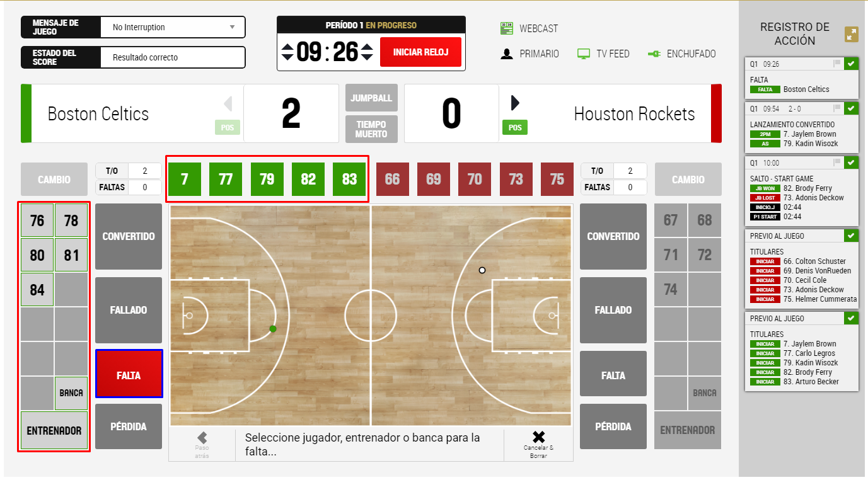868x480 pixels.
Task: Click Boston's Banca button
Action: coord(71,393)
